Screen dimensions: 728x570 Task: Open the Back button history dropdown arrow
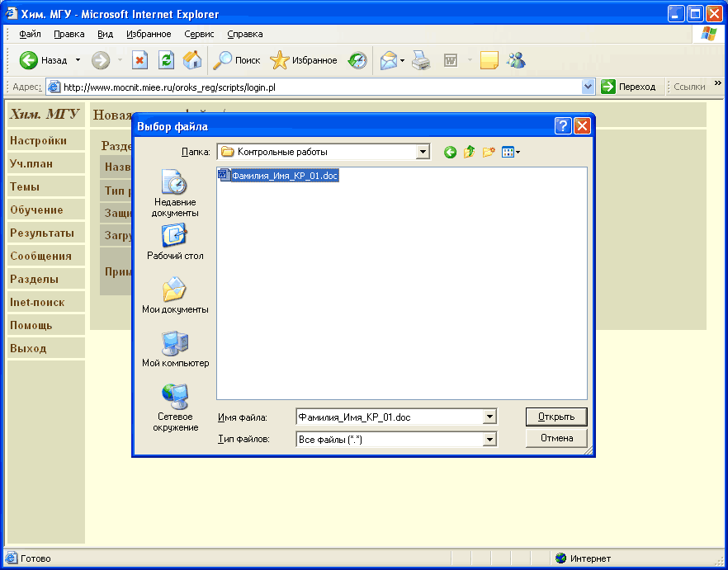coord(78,60)
